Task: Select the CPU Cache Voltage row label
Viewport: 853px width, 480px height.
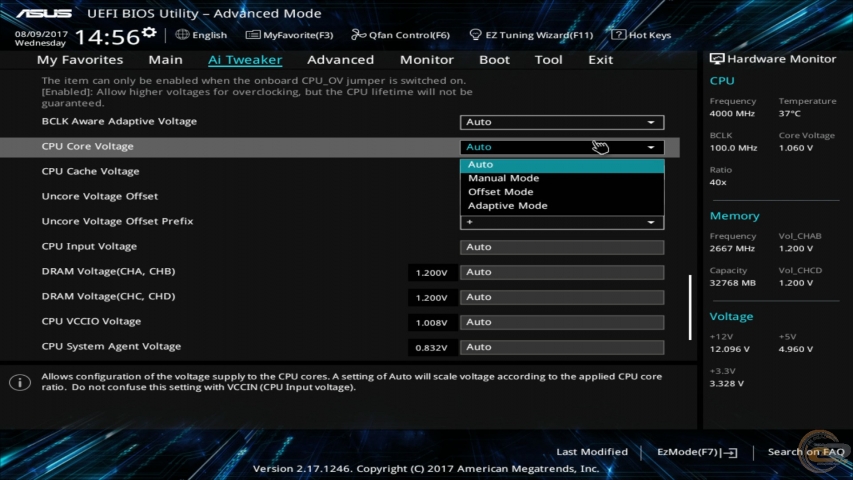Action: [x=90, y=171]
